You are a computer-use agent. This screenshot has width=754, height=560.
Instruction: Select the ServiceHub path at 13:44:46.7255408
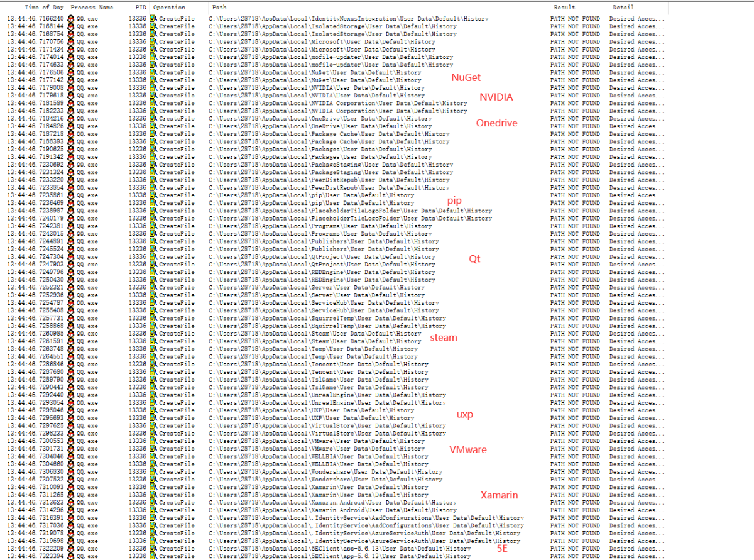[324, 310]
